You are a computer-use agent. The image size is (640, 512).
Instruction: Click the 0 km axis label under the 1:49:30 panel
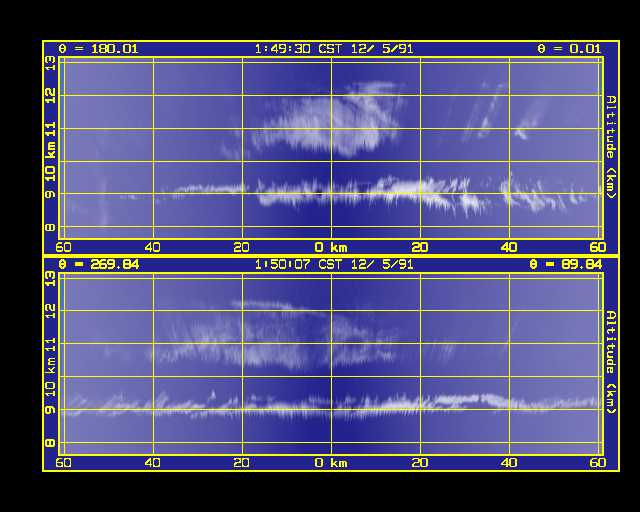(331, 247)
